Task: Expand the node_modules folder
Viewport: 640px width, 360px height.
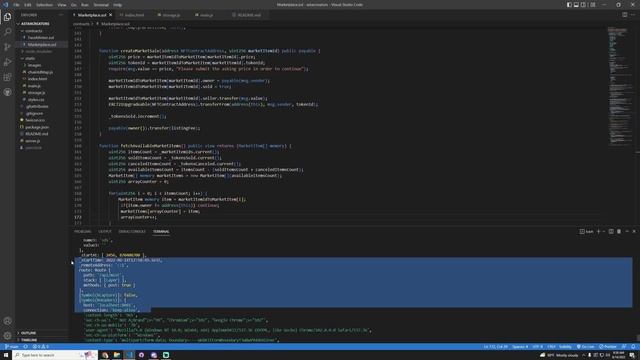Action: tap(39, 51)
